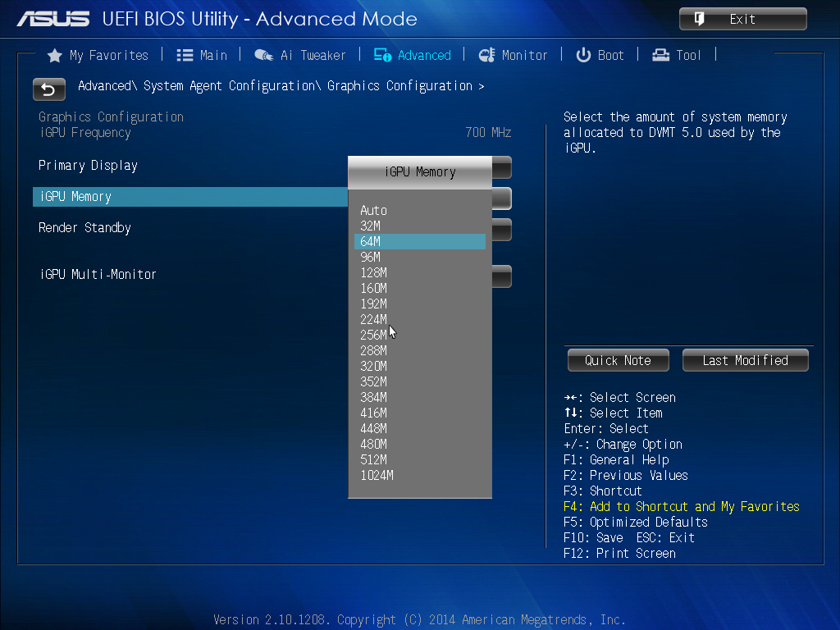This screenshot has width=840, height=630.
Task: Open the My Favorites tab
Action: pyautogui.click(x=98, y=55)
